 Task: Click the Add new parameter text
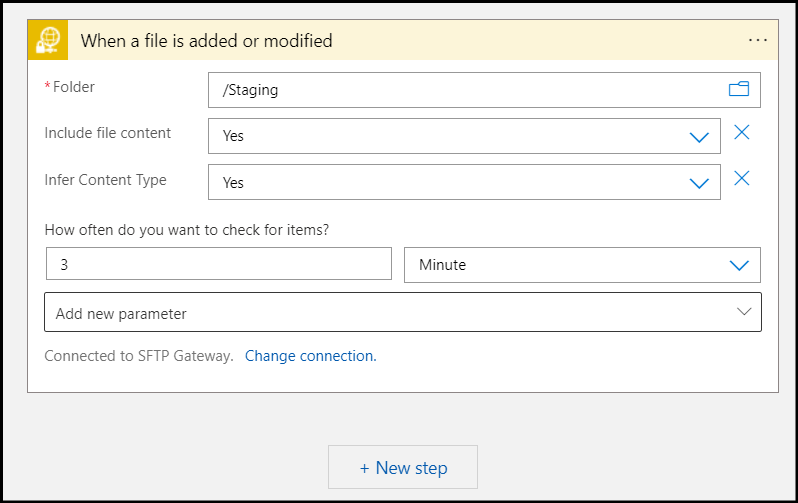121,314
